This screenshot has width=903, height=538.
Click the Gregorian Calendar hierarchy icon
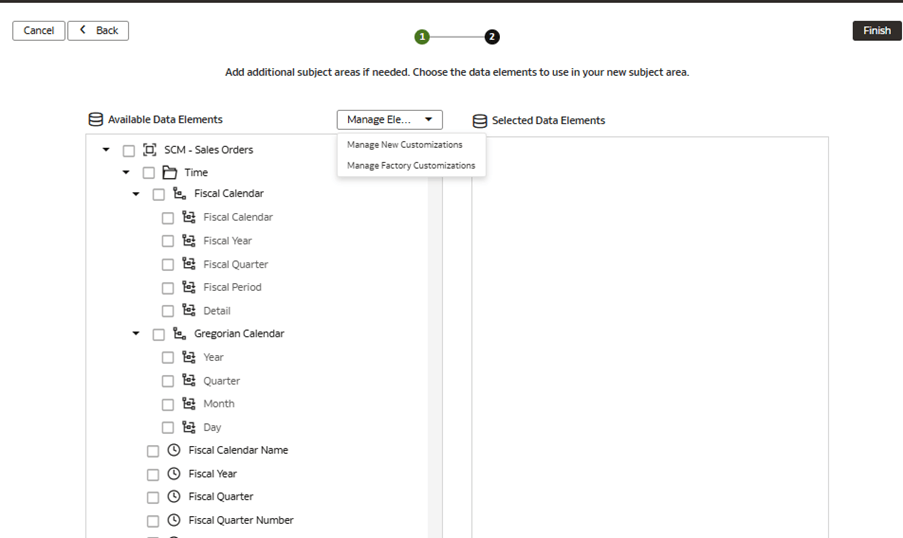point(179,334)
